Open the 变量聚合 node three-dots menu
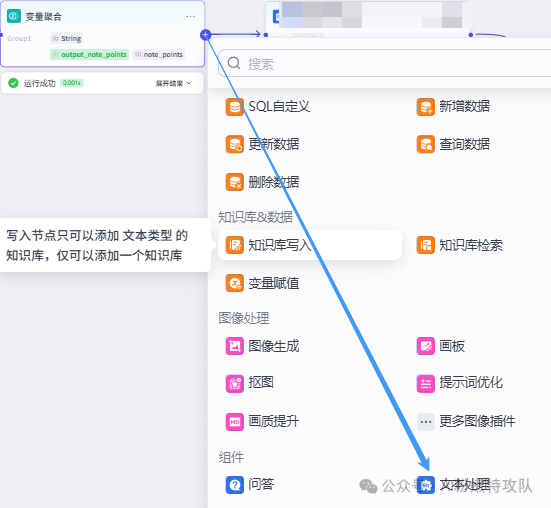The image size is (551, 508). tap(190, 17)
